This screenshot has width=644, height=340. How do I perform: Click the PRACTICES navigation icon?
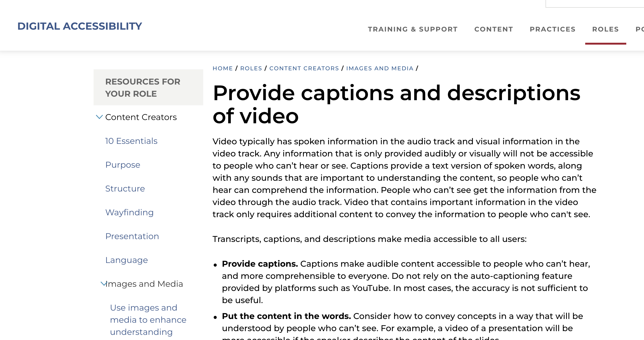pos(553,29)
